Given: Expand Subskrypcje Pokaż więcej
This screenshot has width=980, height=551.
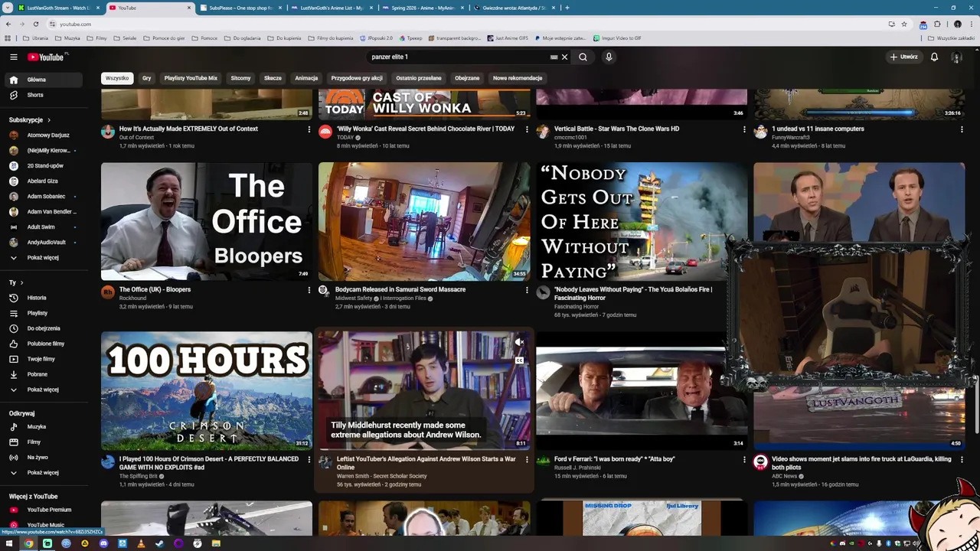Looking at the screenshot, I should [x=44, y=258].
